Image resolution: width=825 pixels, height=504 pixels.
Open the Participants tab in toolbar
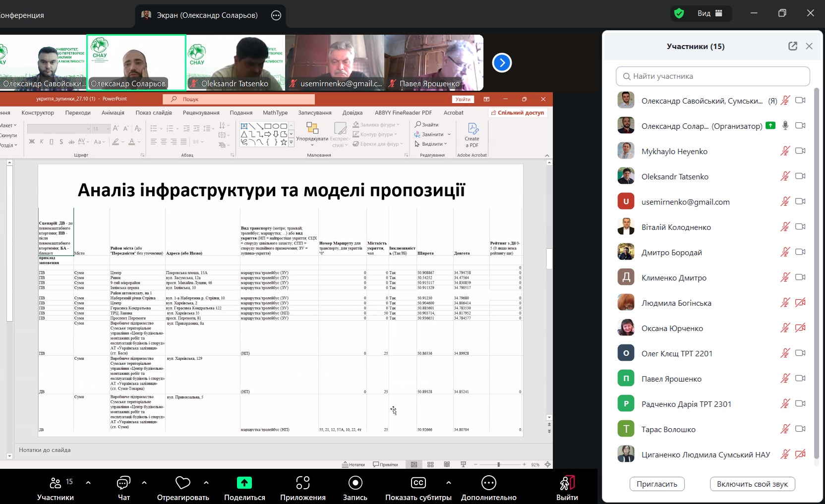point(56,488)
